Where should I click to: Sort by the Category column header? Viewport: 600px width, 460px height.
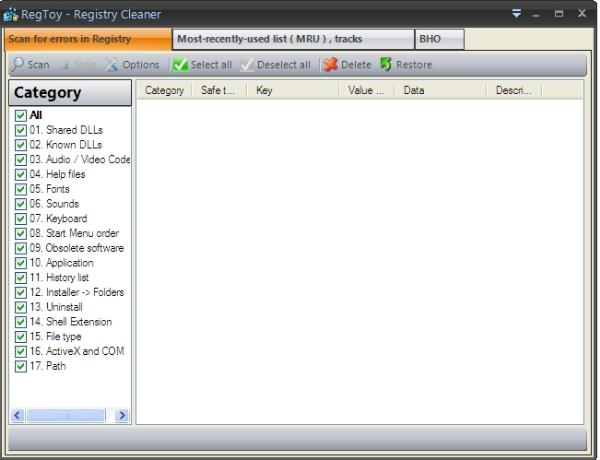tap(164, 90)
